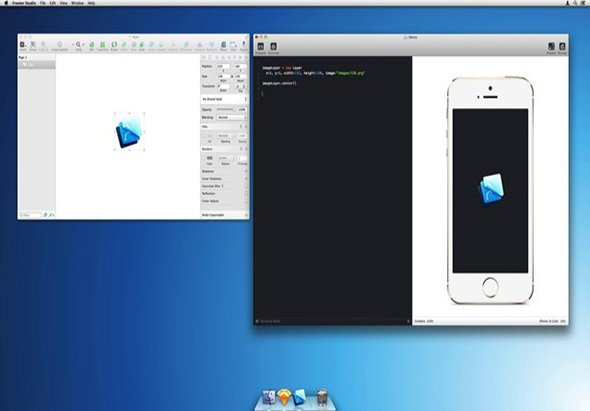Open the File menu

coord(43,3)
